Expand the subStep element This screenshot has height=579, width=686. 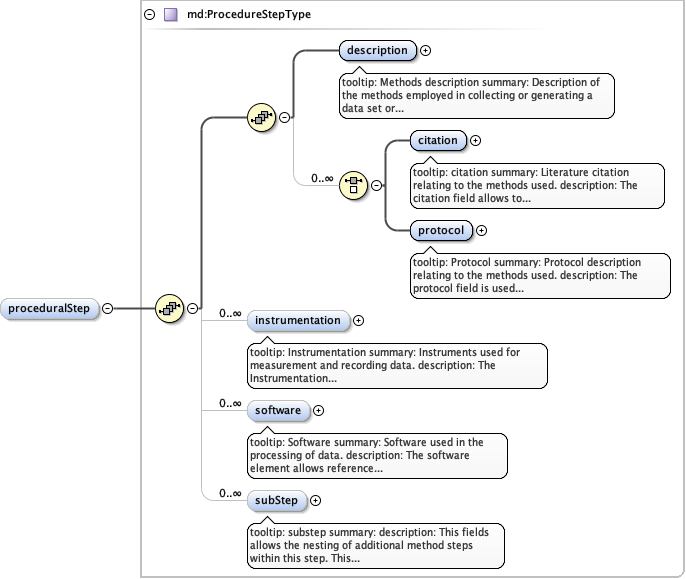(x=315, y=500)
